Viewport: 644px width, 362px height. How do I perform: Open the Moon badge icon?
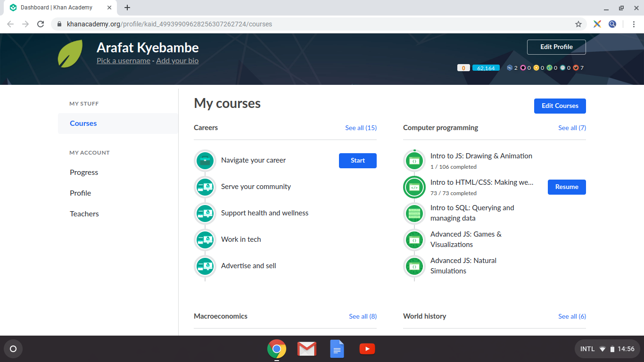[562, 68]
